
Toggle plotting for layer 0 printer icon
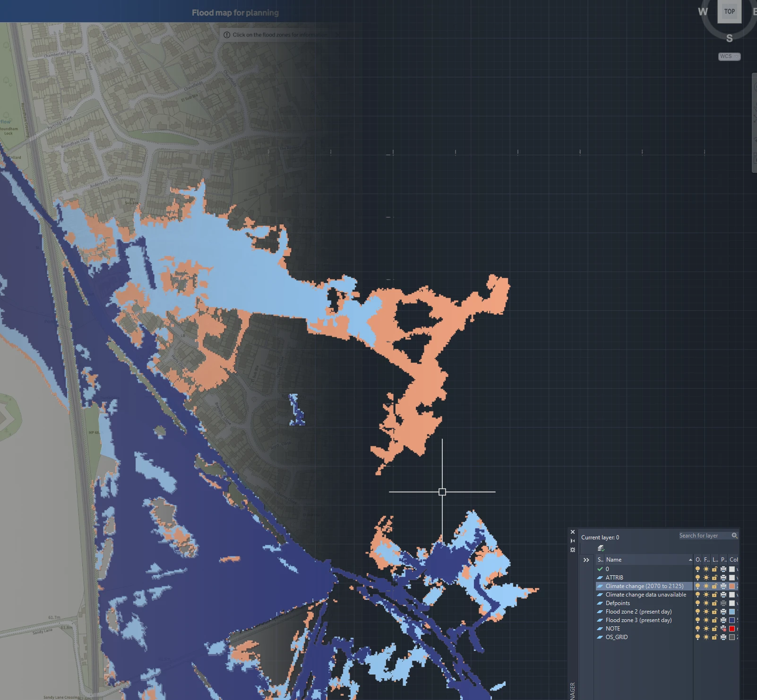[723, 569]
